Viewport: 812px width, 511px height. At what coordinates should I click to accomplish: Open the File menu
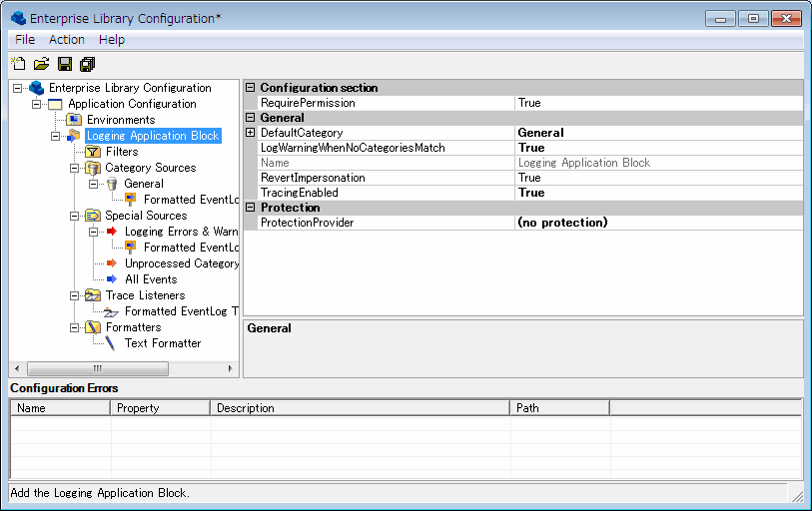[25, 39]
